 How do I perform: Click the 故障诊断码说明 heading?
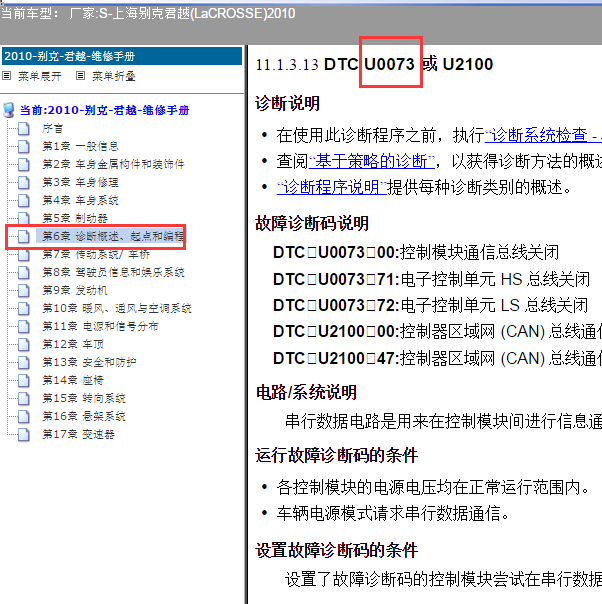[312, 223]
